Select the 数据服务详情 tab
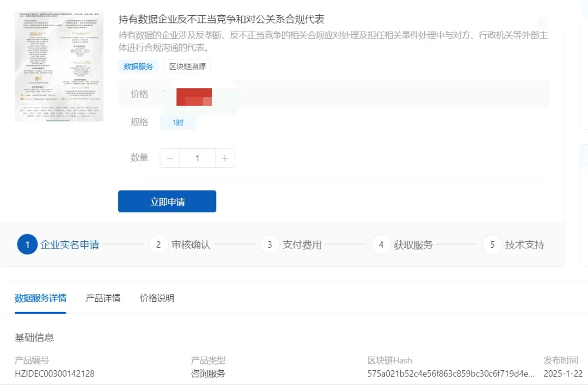The height and width of the screenshot is (385, 588). (40, 298)
